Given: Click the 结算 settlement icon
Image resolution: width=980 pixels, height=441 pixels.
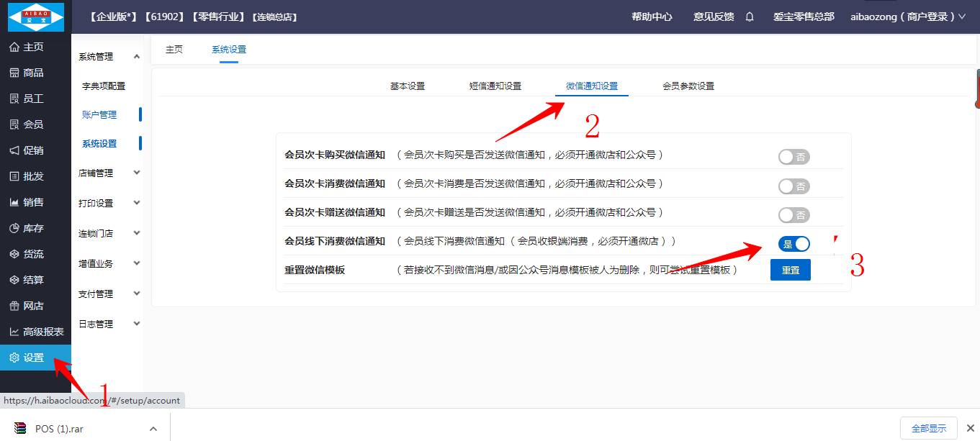Looking at the screenshot, I should 14,280.
